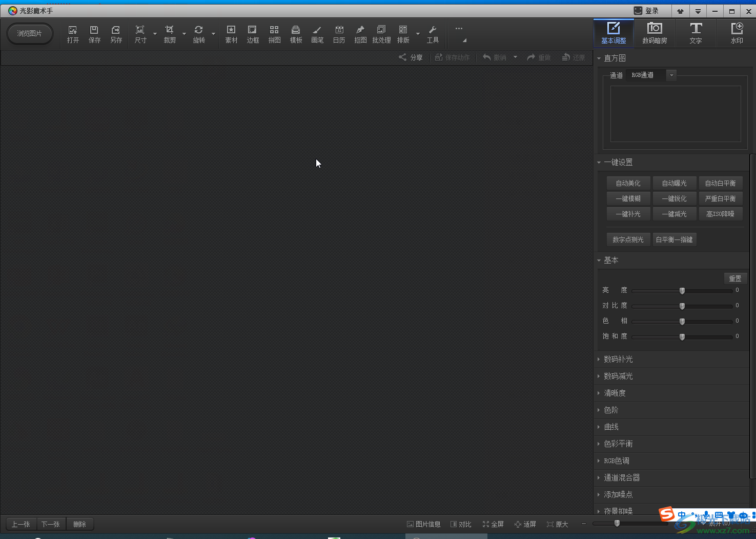Image resolution: width=756 pixels, height=539 pixels.
Task: Open the 尺寸 dropdown arrow
Action: point(155,34)
